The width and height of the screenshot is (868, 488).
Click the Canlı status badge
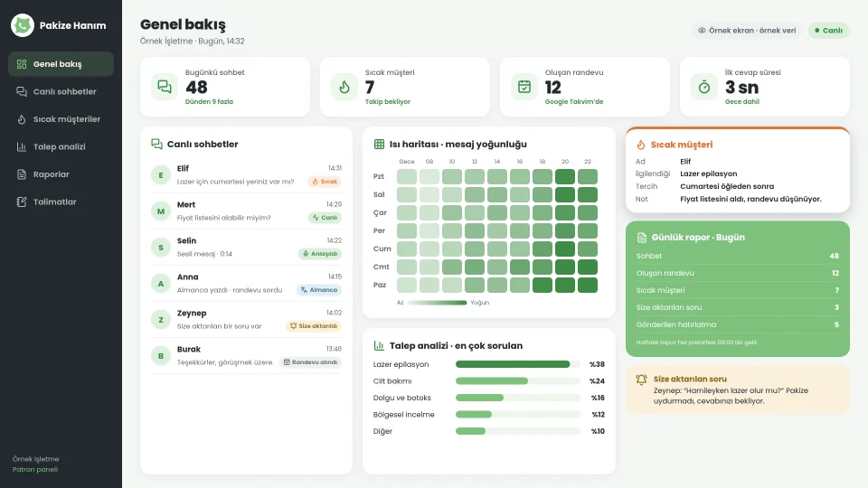click(x=829, y=31)
